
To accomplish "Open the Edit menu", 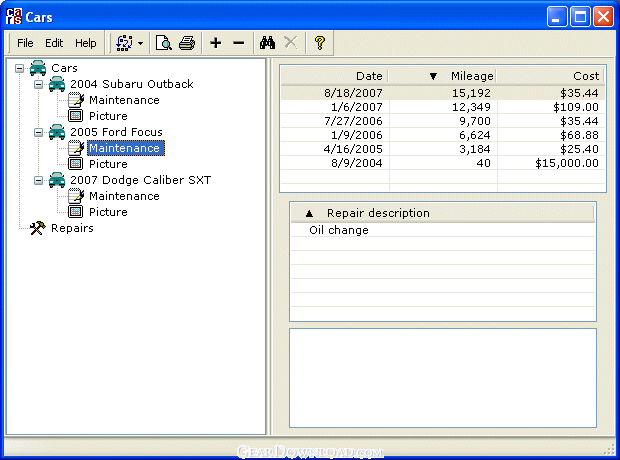I will tap(54, 43).
